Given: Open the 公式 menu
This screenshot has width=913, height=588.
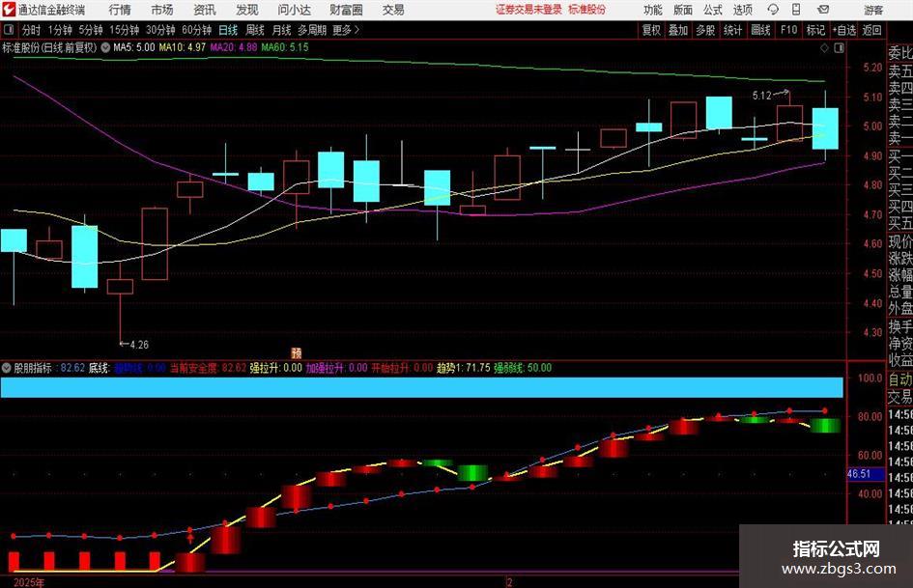Looking at the screenshot, I should [713, 10].
